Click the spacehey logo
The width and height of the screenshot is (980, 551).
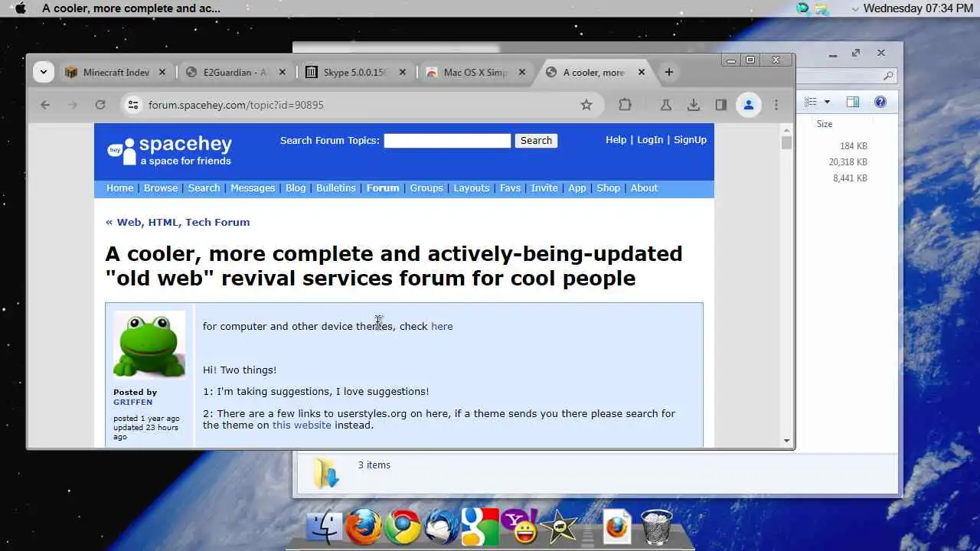169,150
